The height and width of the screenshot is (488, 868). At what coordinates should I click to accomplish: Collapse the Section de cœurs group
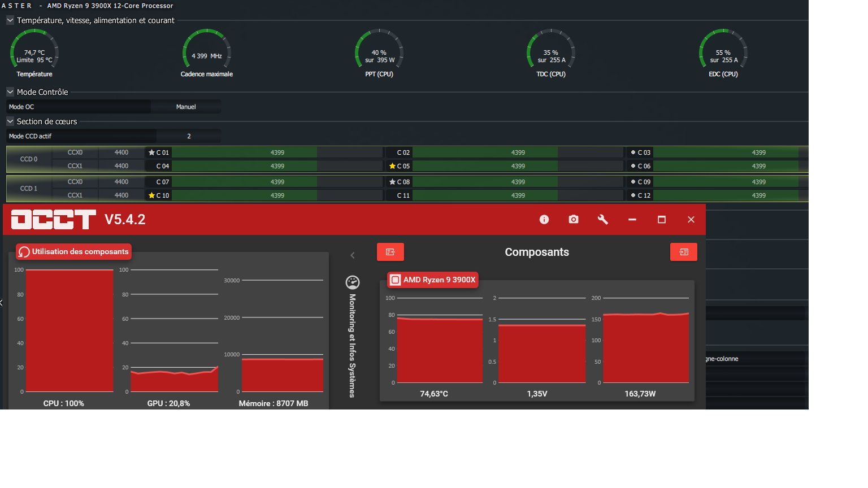[10, 121]
